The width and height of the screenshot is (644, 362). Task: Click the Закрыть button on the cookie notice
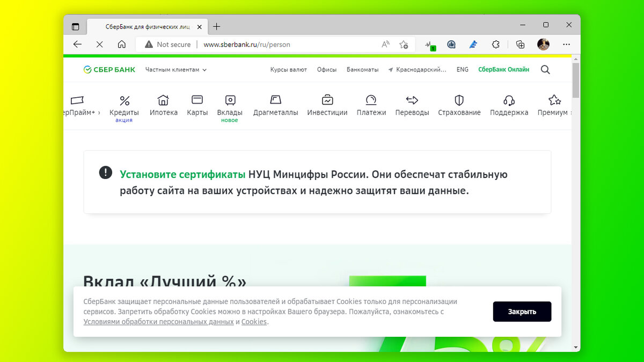[x=522, y=312]
